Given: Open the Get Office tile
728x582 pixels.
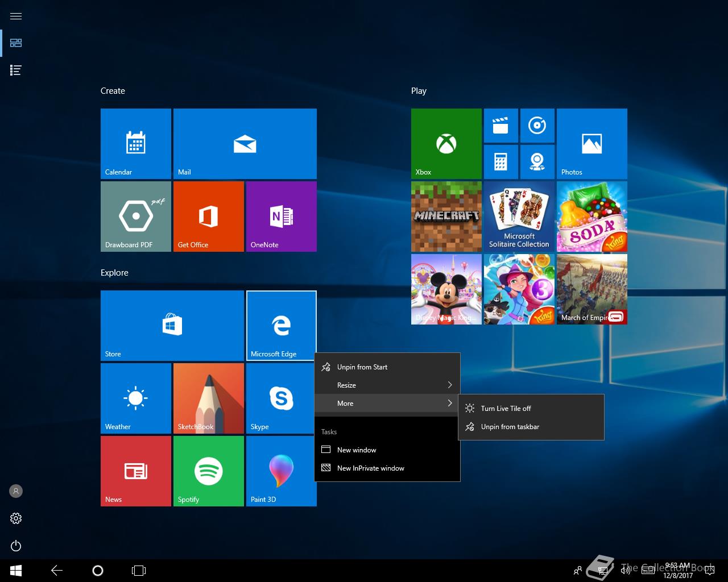Looking at the screenshot, I should tap(209, 217).
